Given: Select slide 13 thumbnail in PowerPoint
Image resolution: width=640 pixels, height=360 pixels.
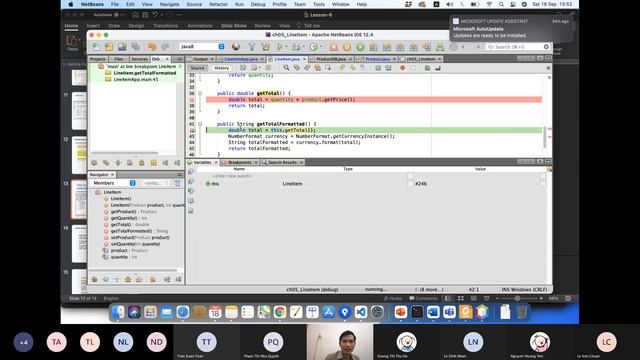Looking at the screenshot, I should (x=79, y=200).
